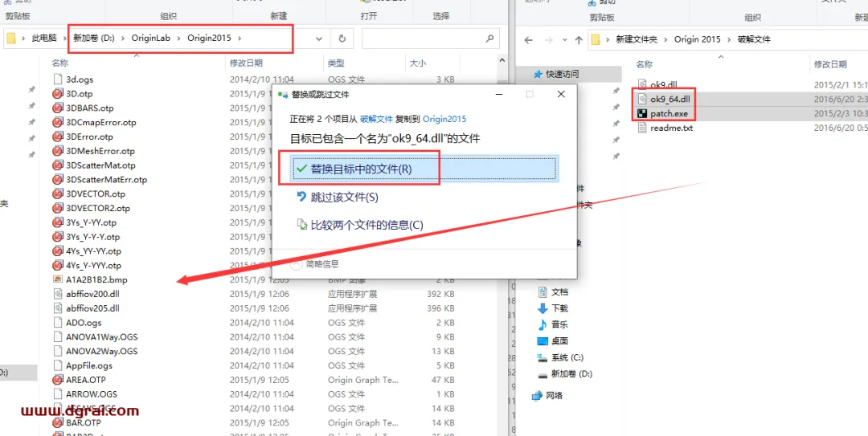Image resolution: width=868 pixels, height=436 pixels.
Task: Select 3DVECTOR.otp file icon
Action: (x=58, y=194)
